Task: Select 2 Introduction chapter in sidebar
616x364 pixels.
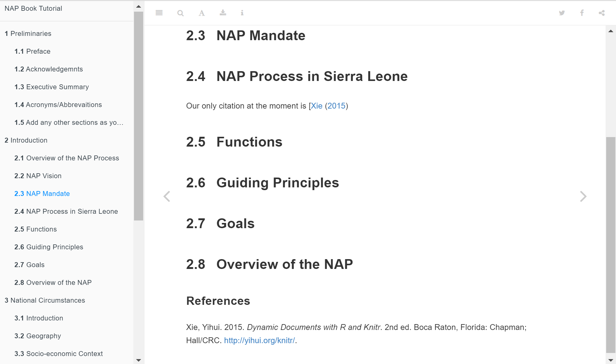Action: click(26, 140)
